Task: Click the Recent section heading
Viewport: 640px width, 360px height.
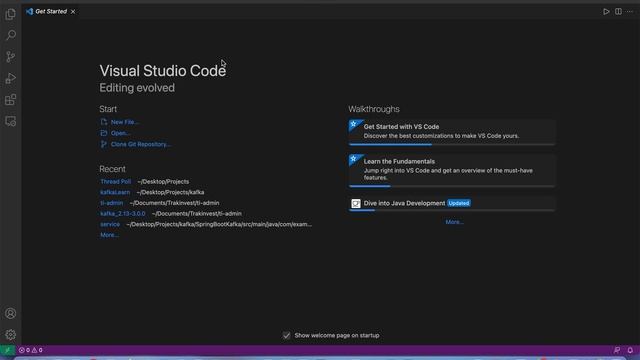Action: click(112, 169)
